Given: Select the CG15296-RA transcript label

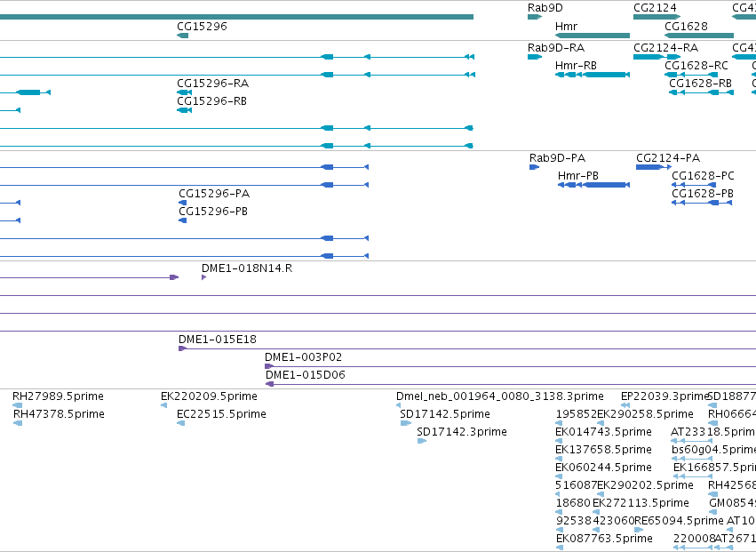Looking at the screenshot, I should click(x=212, y=84).
